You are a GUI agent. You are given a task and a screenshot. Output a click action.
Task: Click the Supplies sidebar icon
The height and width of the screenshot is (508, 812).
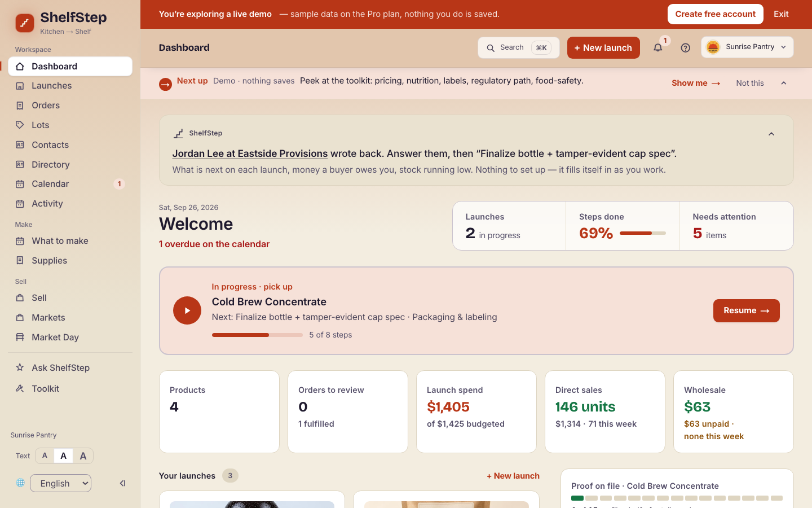tap(20, 260)
